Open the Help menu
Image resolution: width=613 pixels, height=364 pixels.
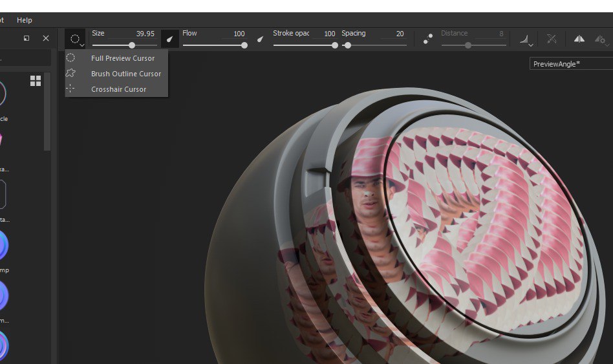click(x=24, y=20)
